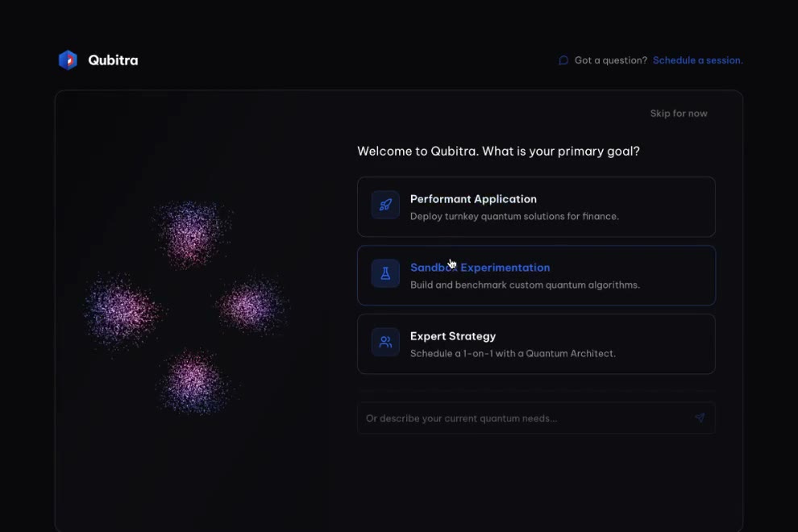Viewport: 798px width, 532px height.
Task: Click Skip for now
Action: [x=679, y=114]
